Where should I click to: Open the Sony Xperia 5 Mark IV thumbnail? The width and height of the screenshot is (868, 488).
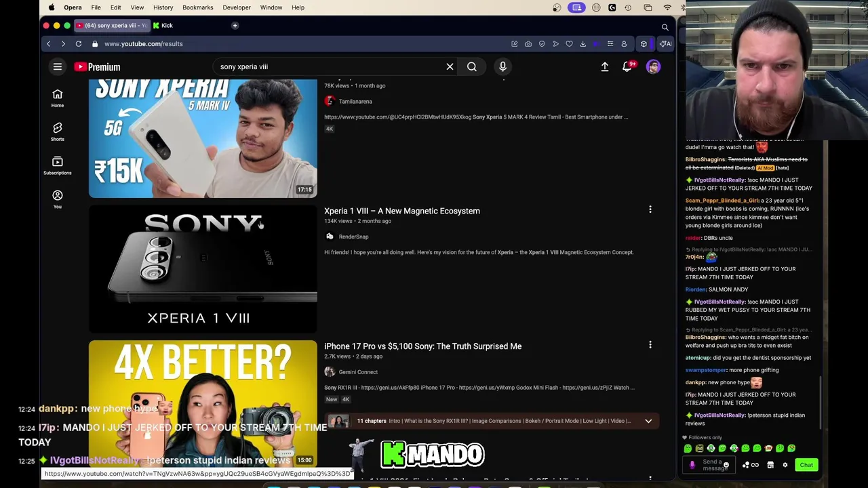coord(203,138)
